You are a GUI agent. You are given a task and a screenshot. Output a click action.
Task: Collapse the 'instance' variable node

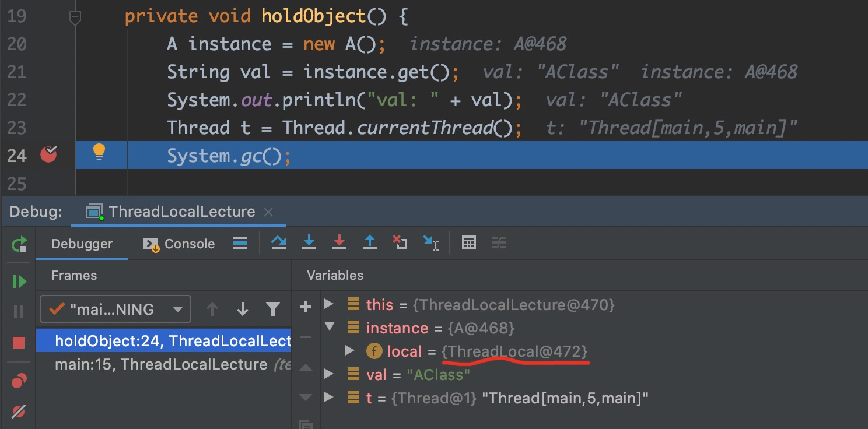[x=330, y=327]
